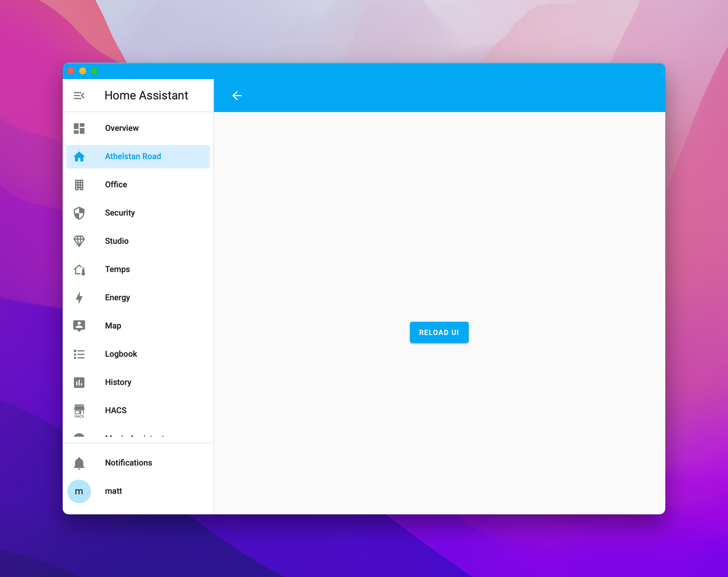Click the Map person marker icon
Viewport: 728px width, 577px height.
[79, 326]
